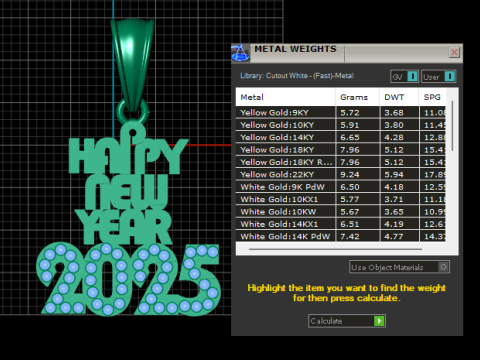Viewport: 480px width, 360px height.
Task: Click DWT value 3.68 for 9KY
Action: pos(394,113)
